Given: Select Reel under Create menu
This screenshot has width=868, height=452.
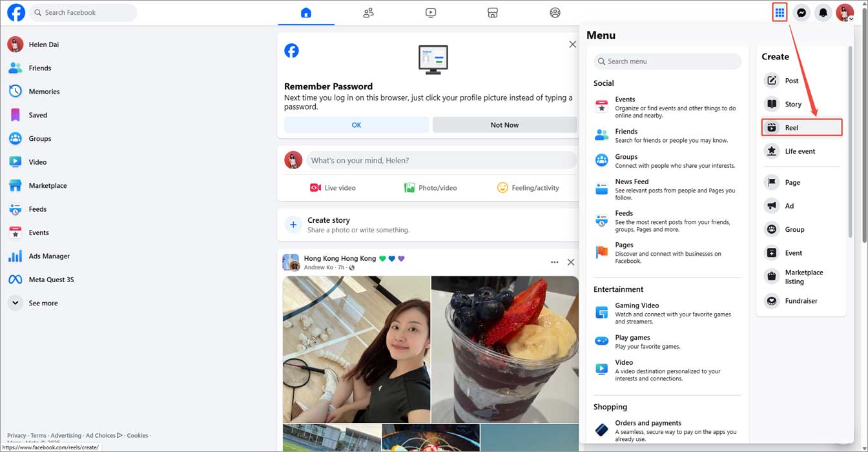Looking at the screenshot, I should (801, 127).
